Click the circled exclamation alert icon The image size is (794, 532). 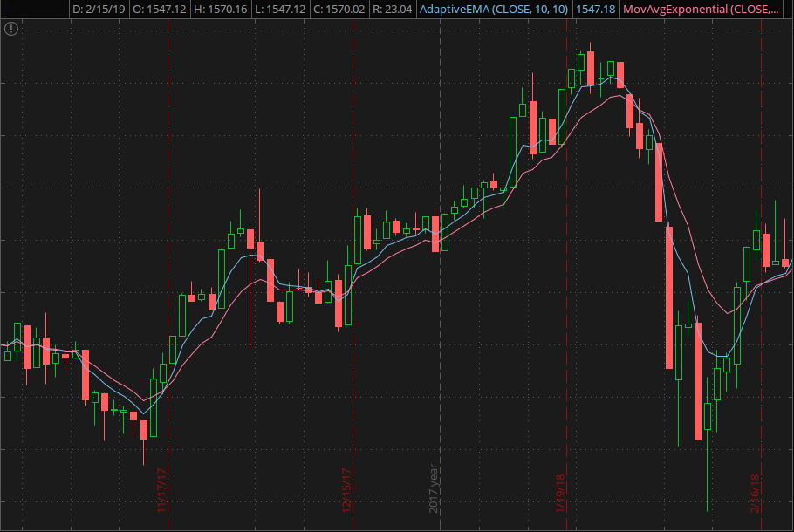(10, 29)
